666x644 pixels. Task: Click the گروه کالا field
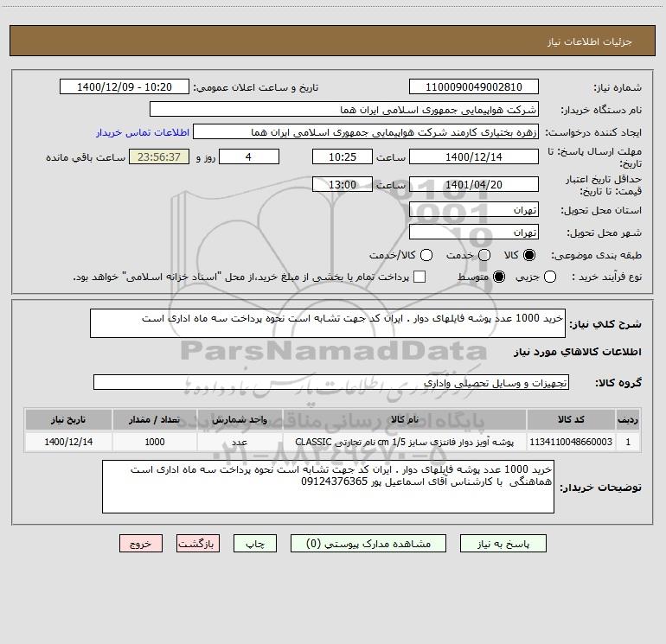(x=330, y=382)
